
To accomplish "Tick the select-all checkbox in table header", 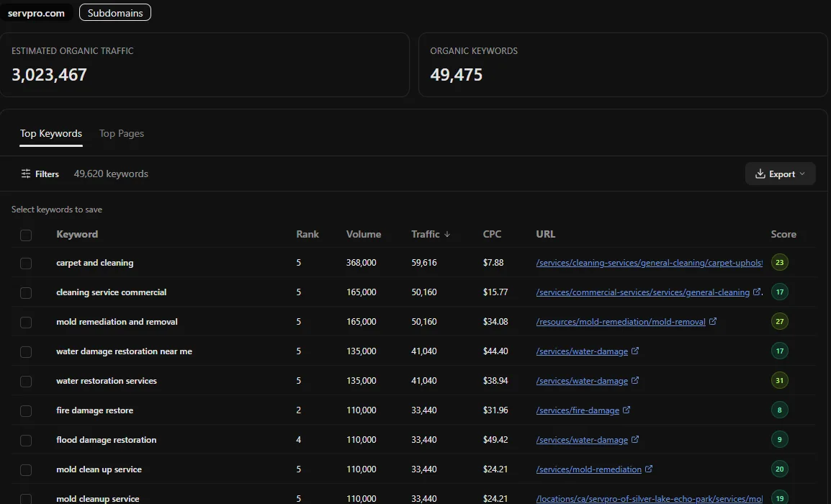I will 26,235.
